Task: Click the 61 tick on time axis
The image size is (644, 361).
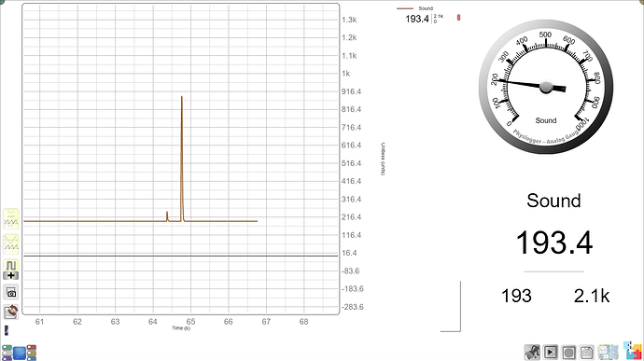Action: coord(39,322)
